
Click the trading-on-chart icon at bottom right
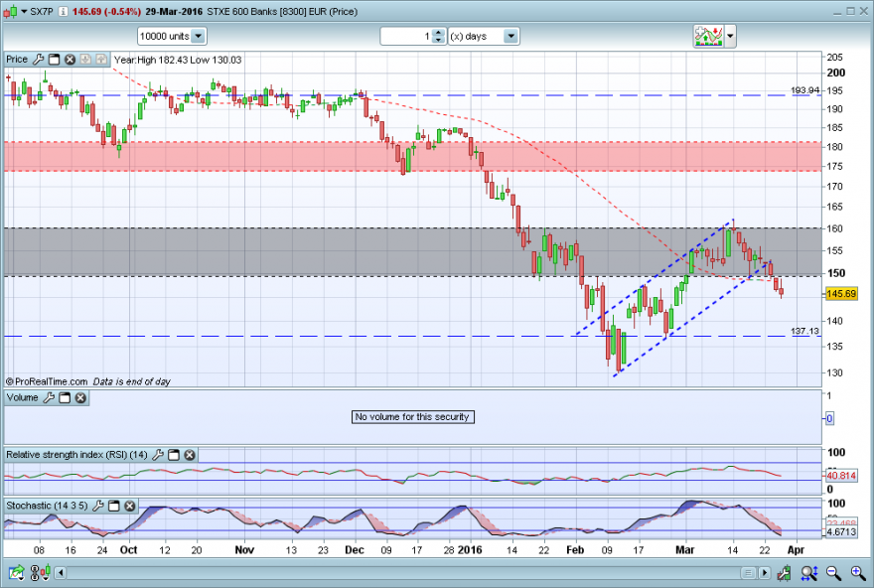785,572
